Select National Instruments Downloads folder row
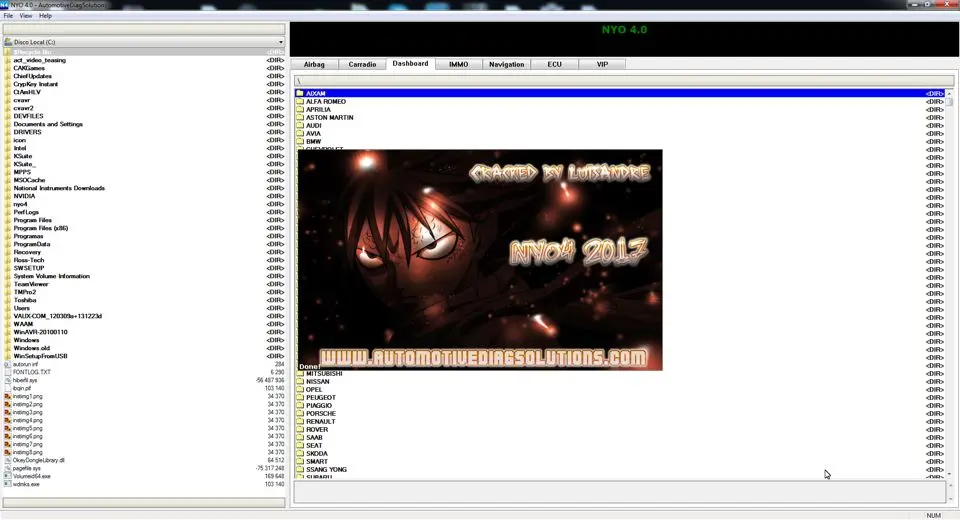The height and width of the screenshot is (520, 960). tap(144, 188)
